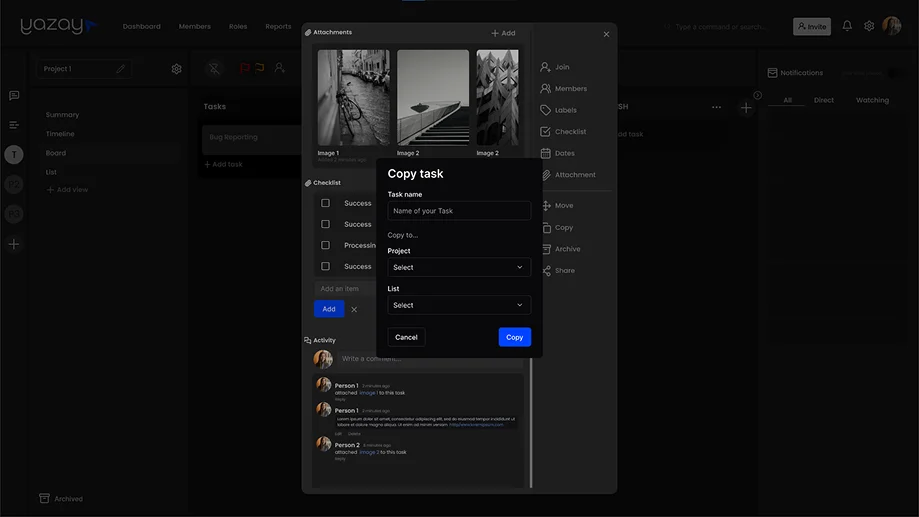The width and height of the screenshot is (919, 517).
Task: Open the Project Select dropdown
Action: click(459, 267)
